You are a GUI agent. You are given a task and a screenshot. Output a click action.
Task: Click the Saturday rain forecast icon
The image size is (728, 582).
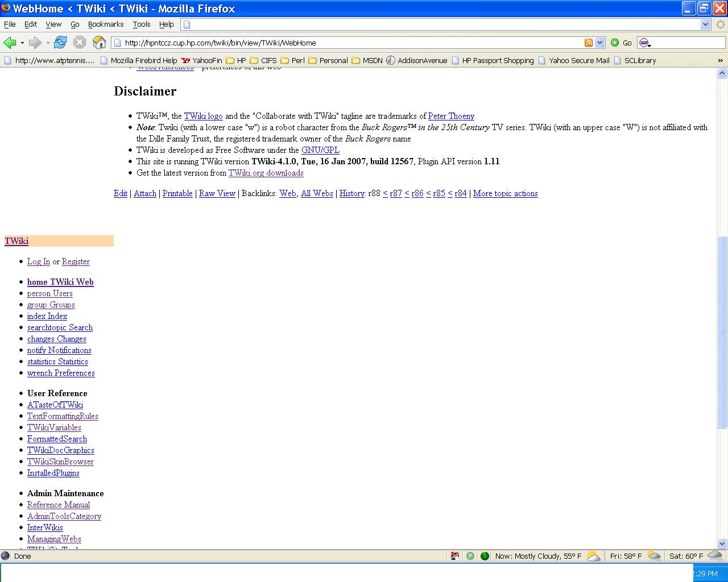715,556
